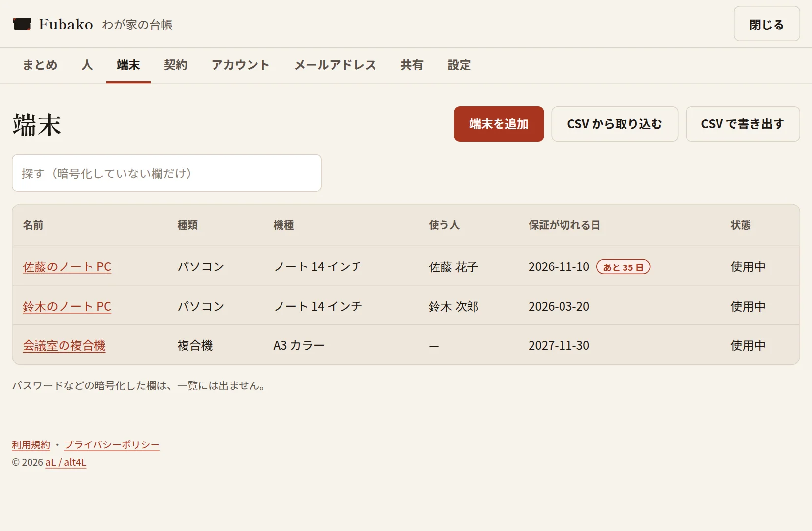The image size is (812, 531).
Task: Click the 種類 column header
Action: click(x=187, y=225)
